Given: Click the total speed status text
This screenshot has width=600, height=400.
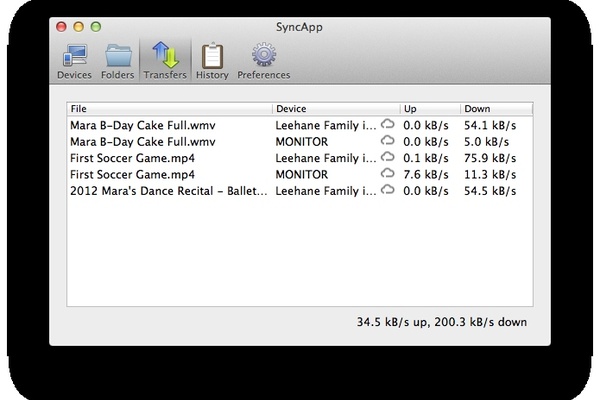Looking at the screenshot, I should coord(442,322).
